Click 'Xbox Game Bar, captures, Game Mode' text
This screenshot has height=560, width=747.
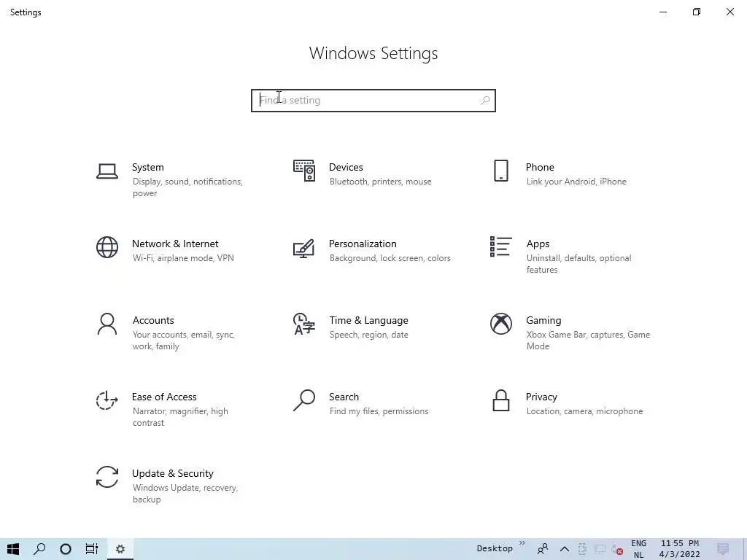click(x=588, y=341)
